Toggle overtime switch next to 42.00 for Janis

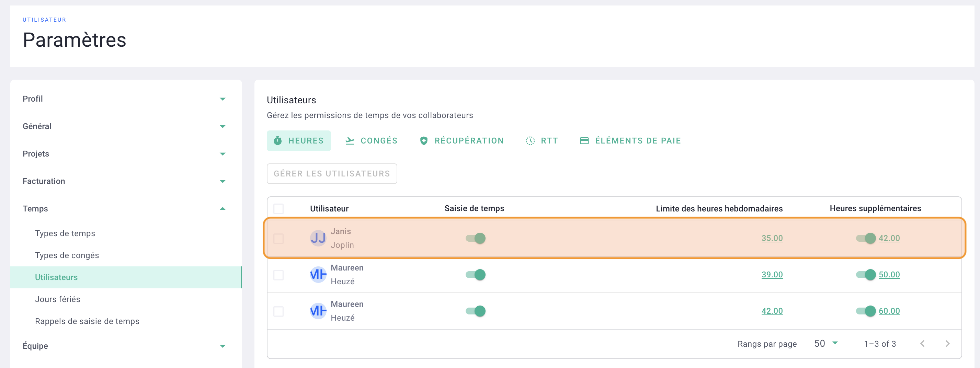(866, 238)
